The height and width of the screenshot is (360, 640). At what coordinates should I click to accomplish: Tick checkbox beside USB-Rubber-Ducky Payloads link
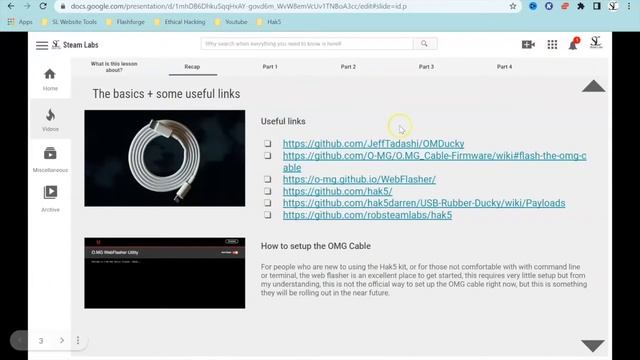pyautogui.click(x=268, y=202)
